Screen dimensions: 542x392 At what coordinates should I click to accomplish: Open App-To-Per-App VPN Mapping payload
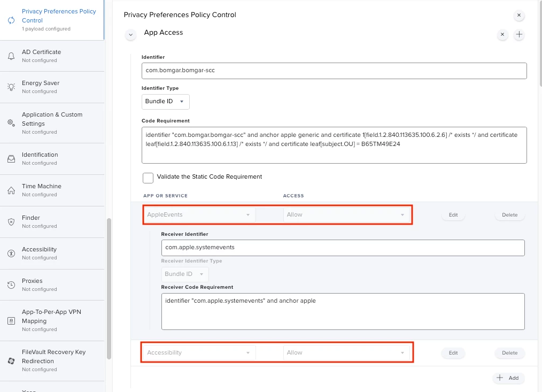pyautogui.click(x=52, y=321)
